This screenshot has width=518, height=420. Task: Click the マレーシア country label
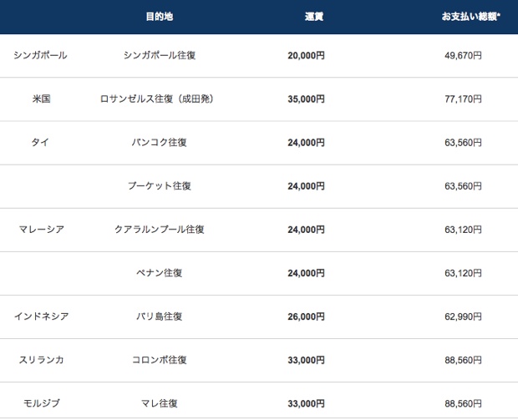tap(41, 230)
